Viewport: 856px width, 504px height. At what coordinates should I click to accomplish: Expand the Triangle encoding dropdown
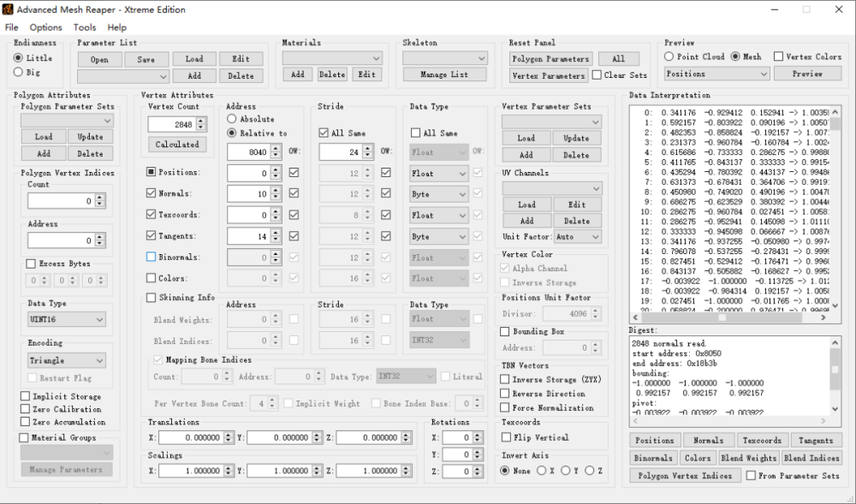(x=66, y=361)
